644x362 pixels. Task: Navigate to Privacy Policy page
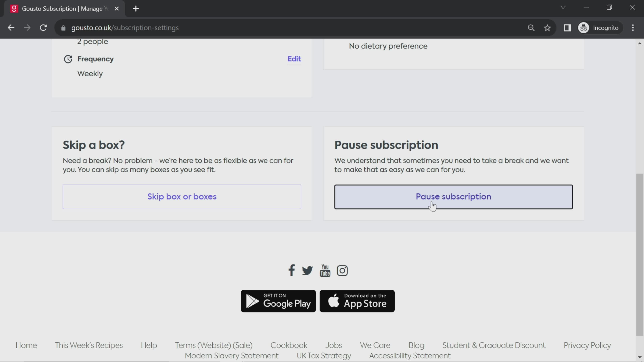pyautogui.click(x=587, y=345)
